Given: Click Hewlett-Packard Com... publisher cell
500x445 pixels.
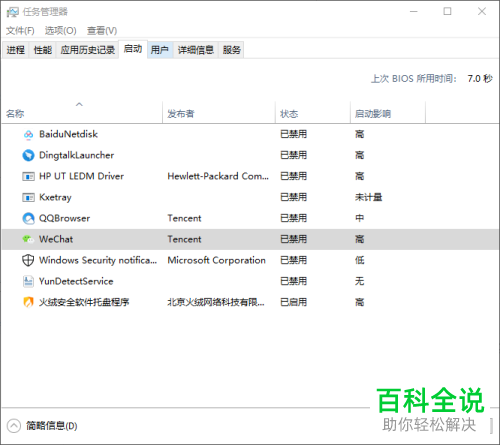Looking at the screenshot, I should 218,176.
